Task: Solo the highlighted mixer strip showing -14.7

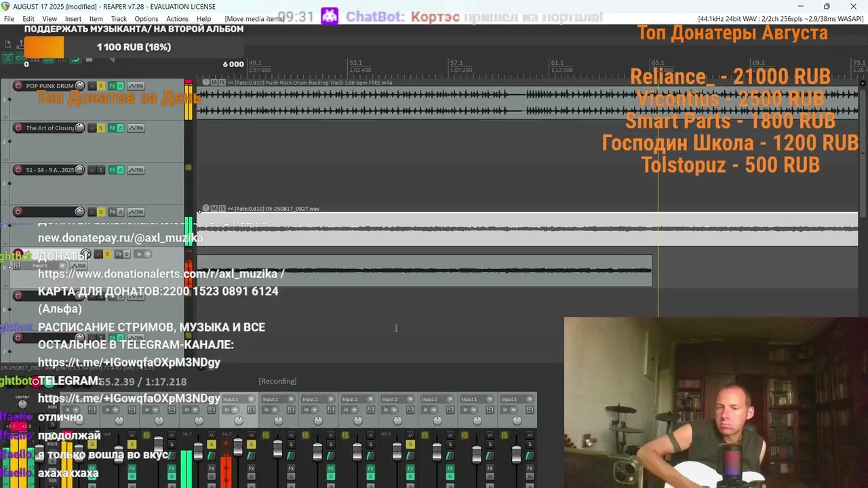Action: coord(251,444)
